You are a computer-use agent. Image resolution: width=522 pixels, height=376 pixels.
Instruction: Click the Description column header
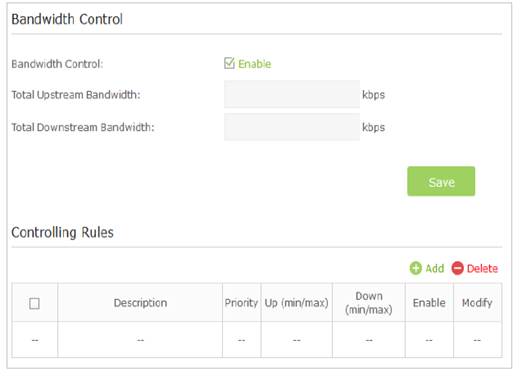coord(140,303)
